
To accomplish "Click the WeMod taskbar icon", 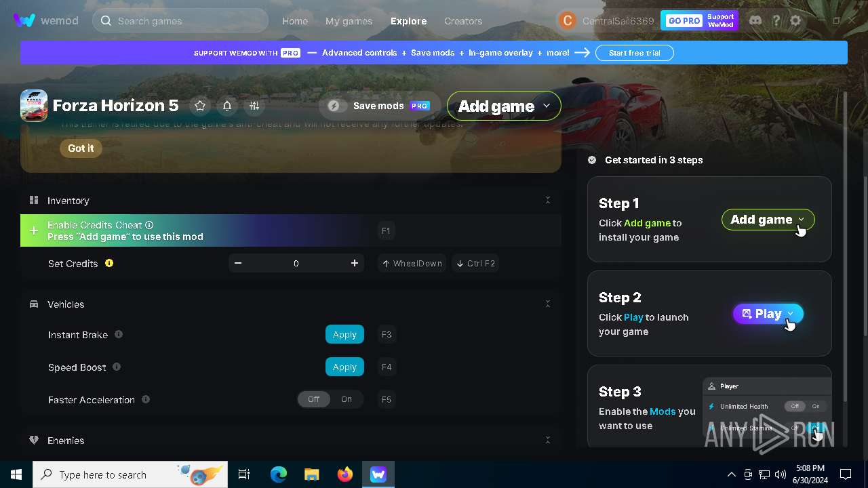I will (378, 474).
